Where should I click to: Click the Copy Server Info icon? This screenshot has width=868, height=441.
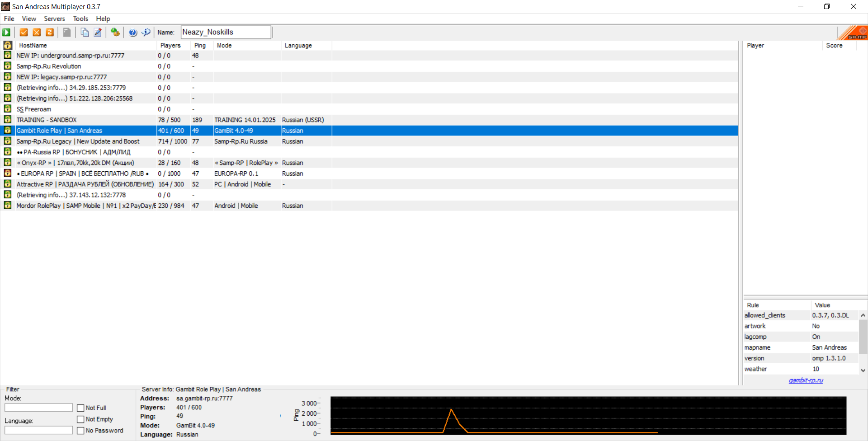coord(85,32)
